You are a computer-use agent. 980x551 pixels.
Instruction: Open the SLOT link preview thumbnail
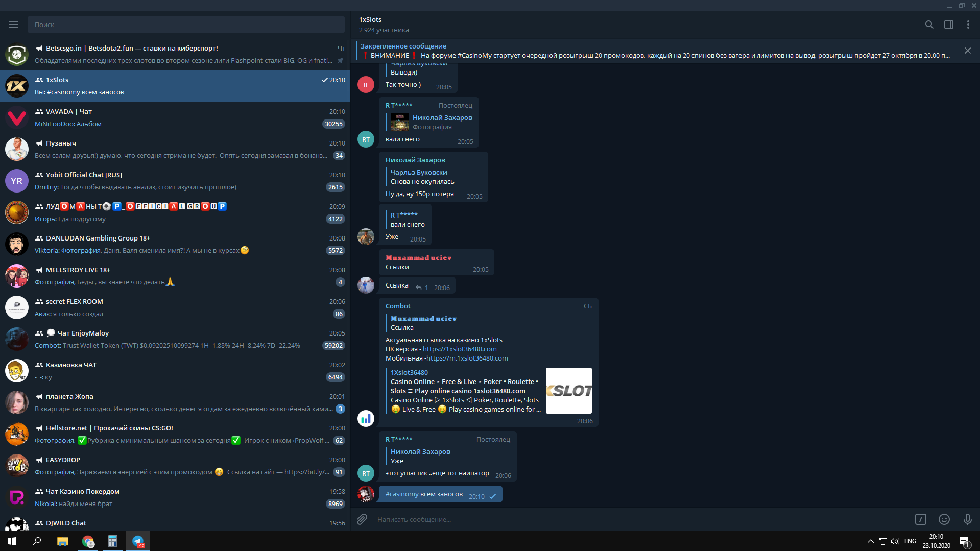[569, 391]
